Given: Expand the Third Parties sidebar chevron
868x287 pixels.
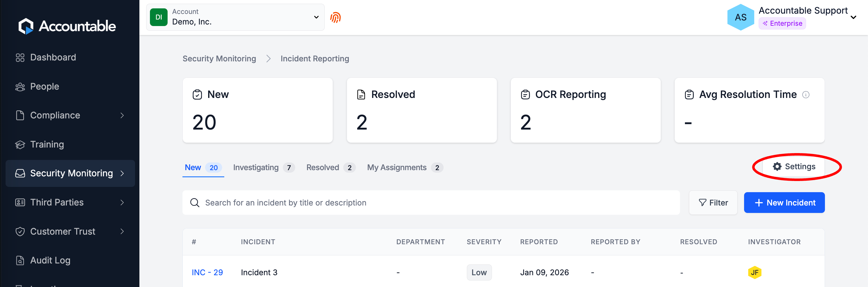Looking at the screenshot, I should click(x=122, y=202).
